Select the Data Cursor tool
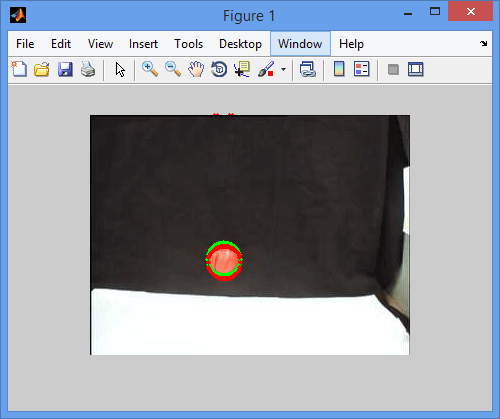500x419 pixels. 242,69
